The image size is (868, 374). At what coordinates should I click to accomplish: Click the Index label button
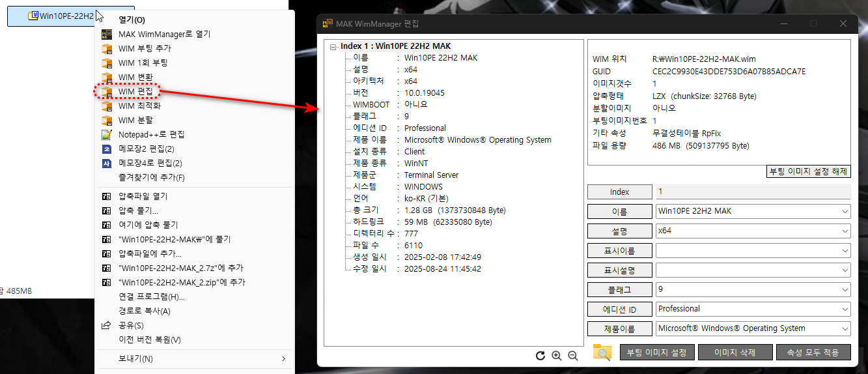click(x=620, y=192)
